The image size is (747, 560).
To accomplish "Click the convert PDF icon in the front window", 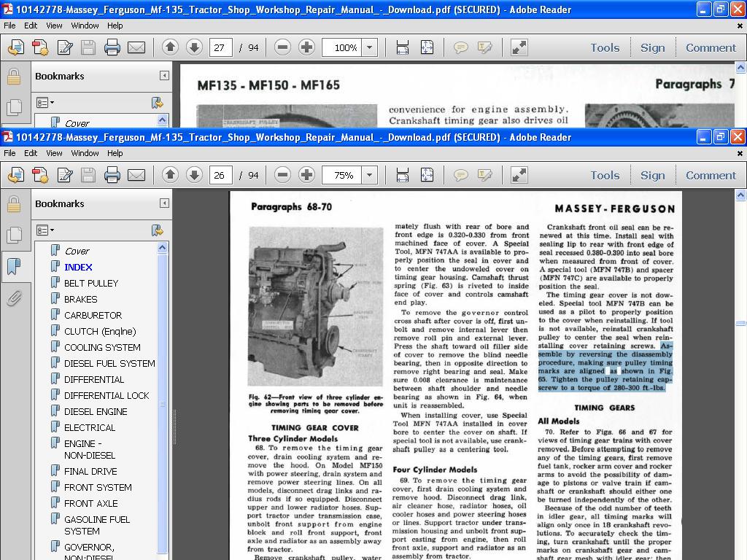I will point(40,175).
